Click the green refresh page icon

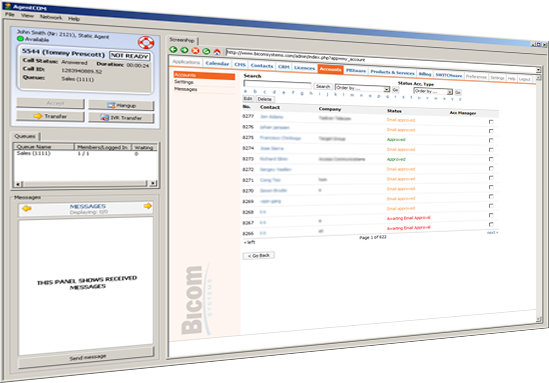206,51
